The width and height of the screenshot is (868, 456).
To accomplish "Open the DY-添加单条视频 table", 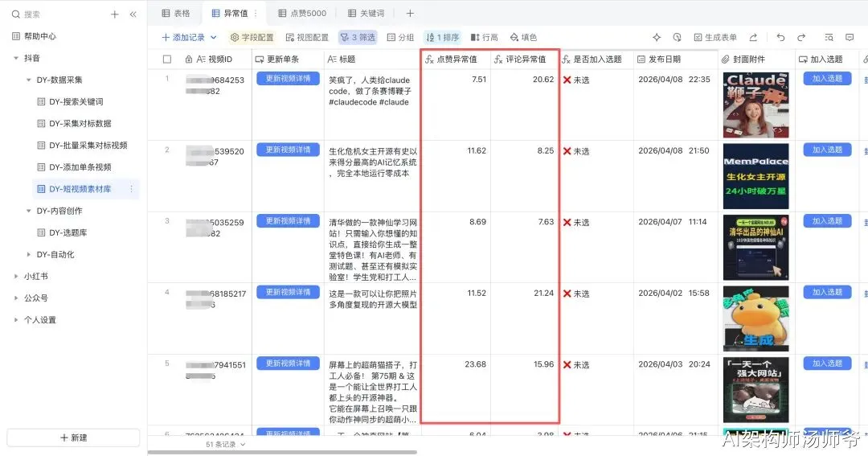I will [x=80, y=167].
